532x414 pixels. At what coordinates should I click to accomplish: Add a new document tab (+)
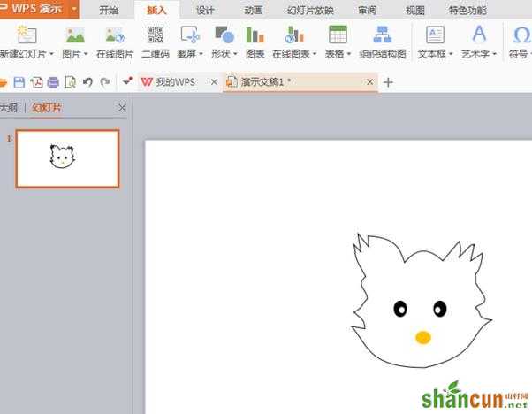(x=388, y=82)
